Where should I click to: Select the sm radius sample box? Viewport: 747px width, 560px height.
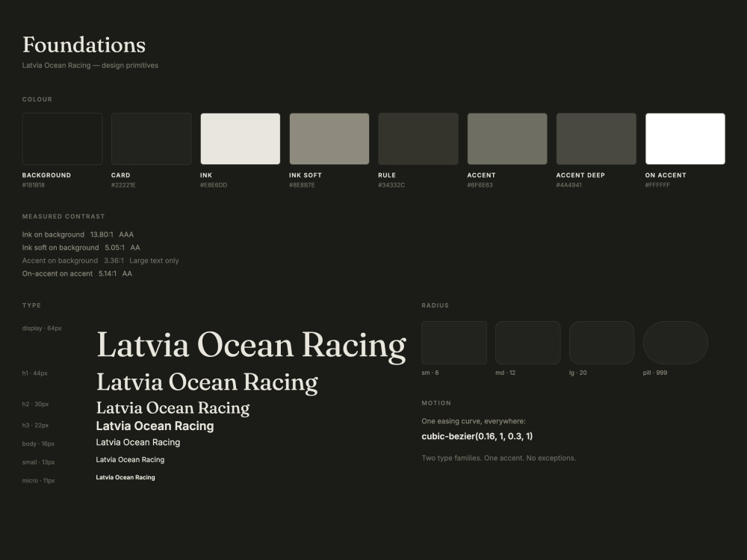tap(454, 343)
